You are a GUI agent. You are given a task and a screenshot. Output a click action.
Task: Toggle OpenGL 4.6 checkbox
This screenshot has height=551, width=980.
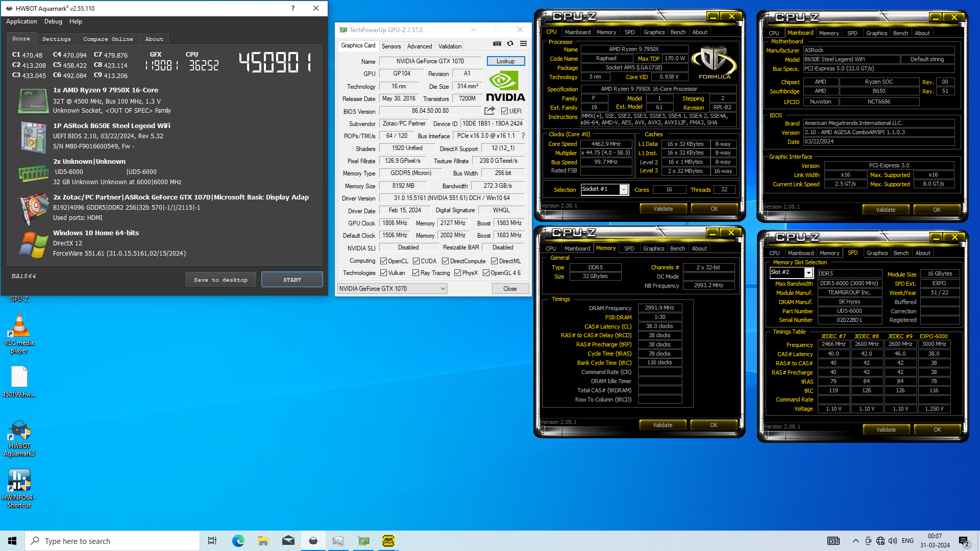click(x=486, y=273)
